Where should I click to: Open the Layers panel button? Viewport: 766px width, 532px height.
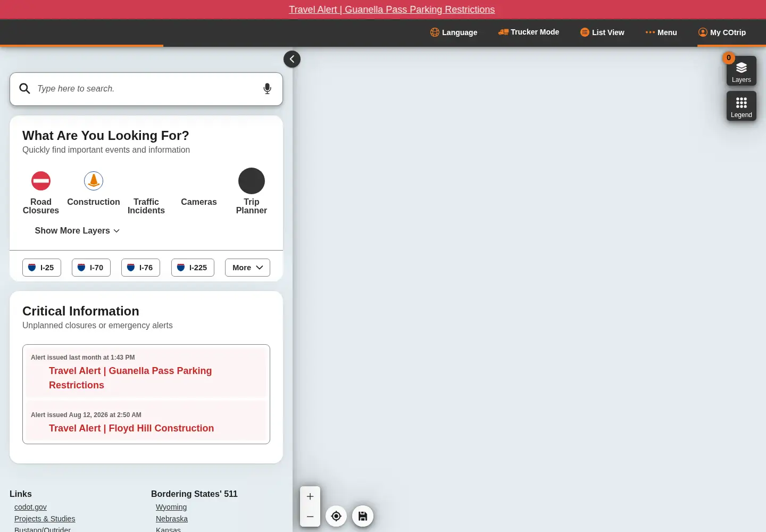click(x=742, y=71)
